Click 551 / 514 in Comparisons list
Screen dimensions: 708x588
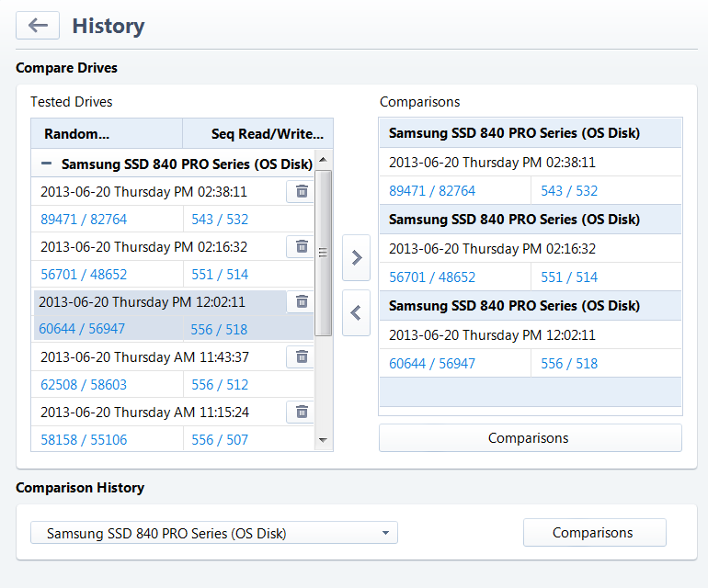569,277
